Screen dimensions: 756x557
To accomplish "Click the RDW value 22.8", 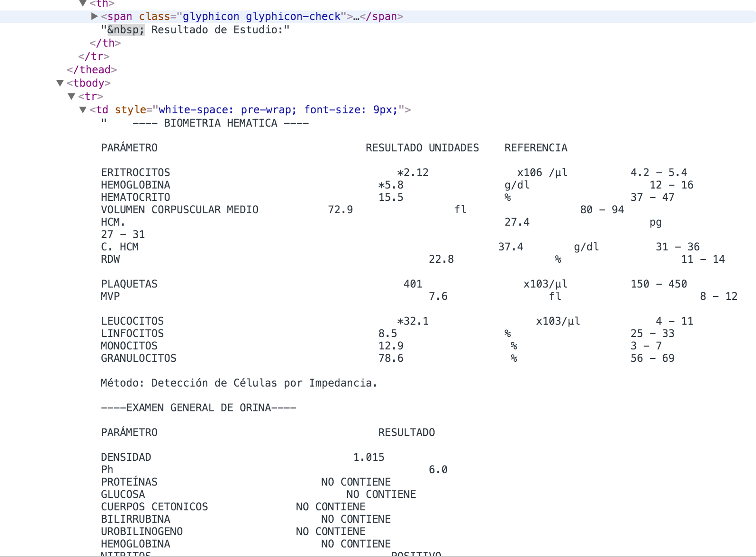I will [441, 259].
